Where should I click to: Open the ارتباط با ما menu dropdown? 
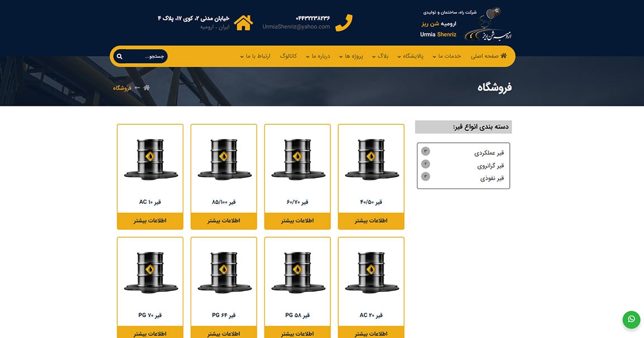click(x=255, y=56)
